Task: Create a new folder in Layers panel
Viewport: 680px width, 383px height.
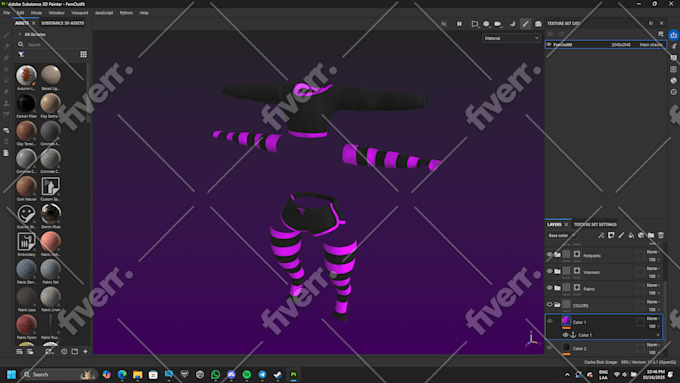Action: [651, 235]
